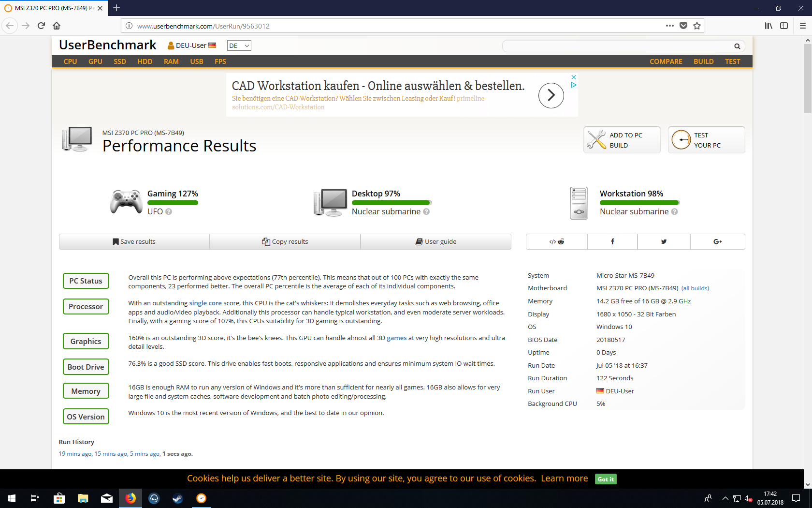
Task: Open the TEST menu item
Action: pos(732,61)
